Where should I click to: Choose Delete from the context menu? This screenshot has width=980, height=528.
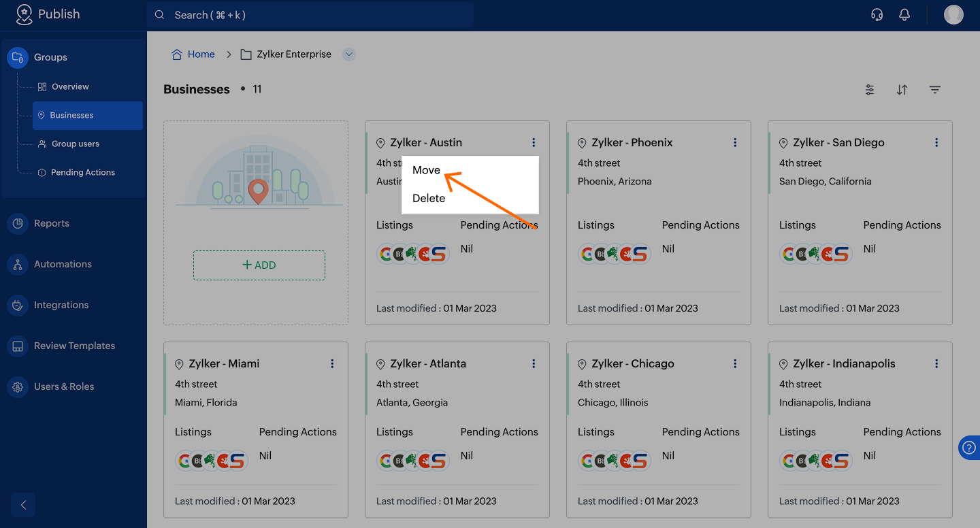(x=429, y=198)
